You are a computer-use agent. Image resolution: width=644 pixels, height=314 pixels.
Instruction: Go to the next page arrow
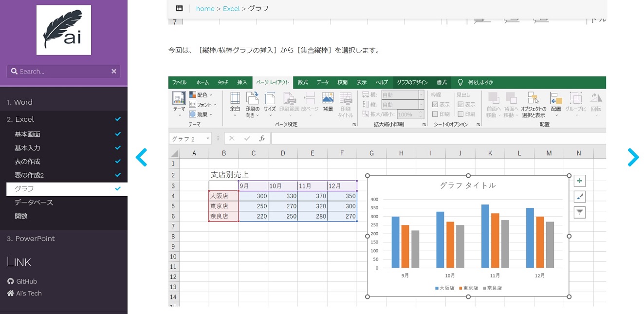633,157
